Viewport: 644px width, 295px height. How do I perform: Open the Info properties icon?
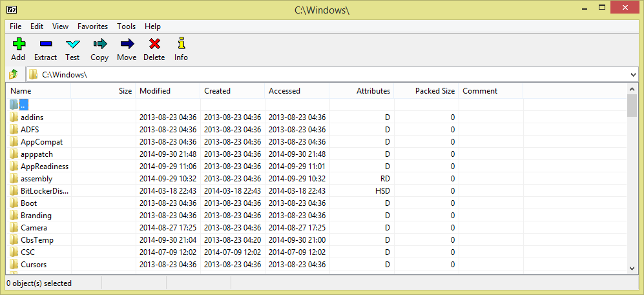pyautogui.click(x=181, y=44)
